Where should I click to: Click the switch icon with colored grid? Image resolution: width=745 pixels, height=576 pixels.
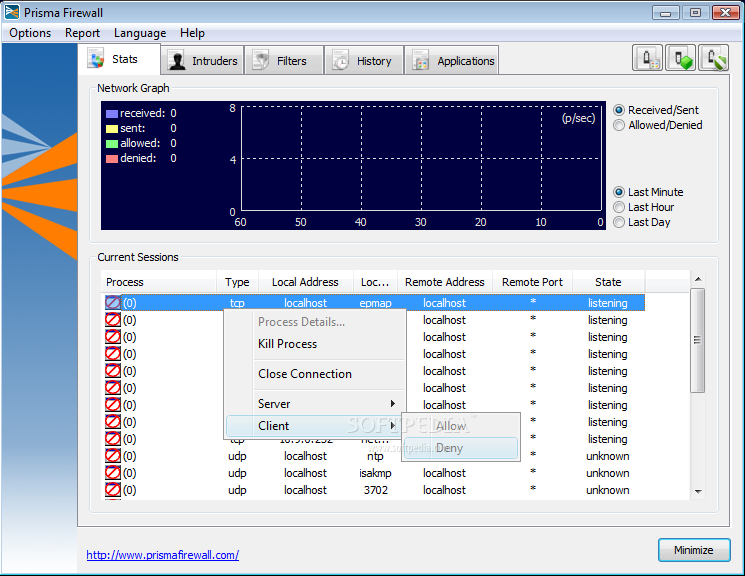647,58
